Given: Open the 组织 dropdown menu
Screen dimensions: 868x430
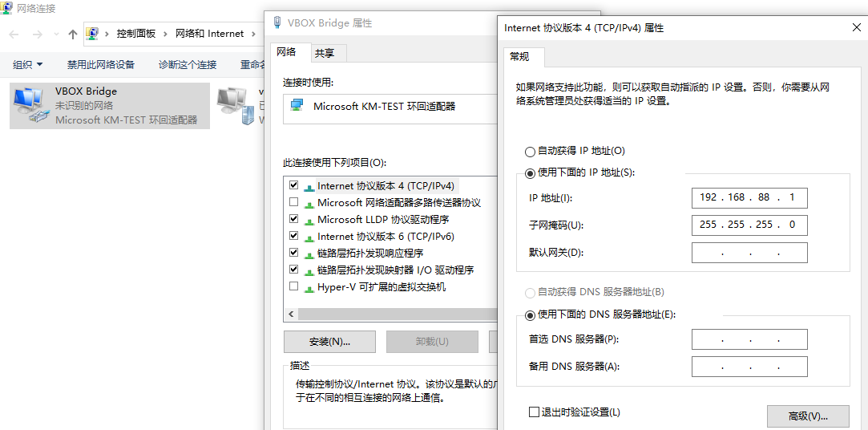Looking at the screenshot, I should pyautogui.click(x=28, y=65).
